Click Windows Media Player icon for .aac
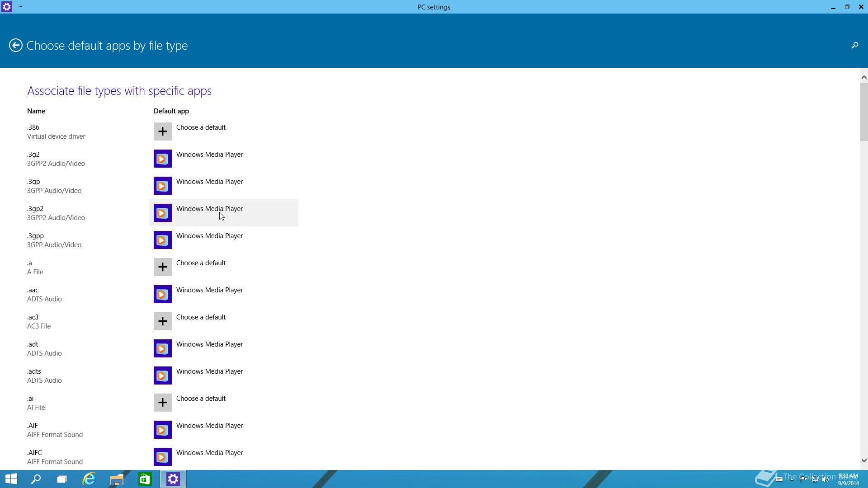 (163, 294)
